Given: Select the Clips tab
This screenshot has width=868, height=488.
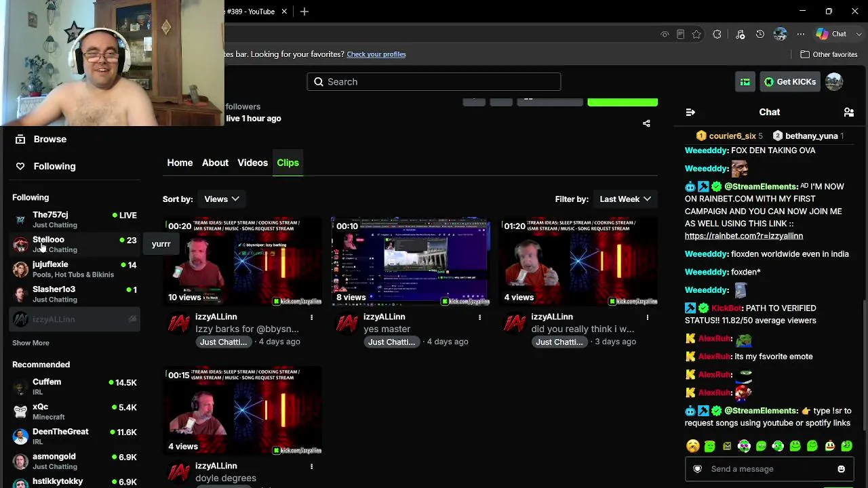Looking at the screenshot, I should [288, 163].
